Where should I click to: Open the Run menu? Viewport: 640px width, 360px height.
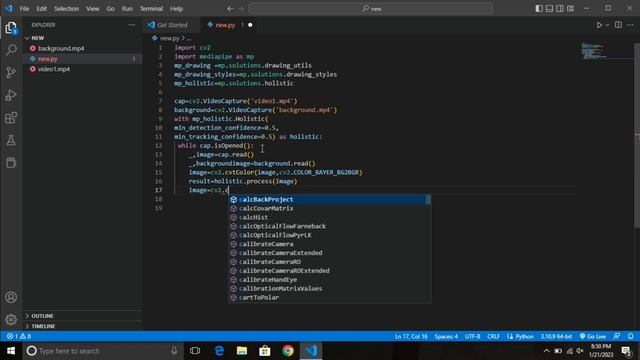click(127, 9)
